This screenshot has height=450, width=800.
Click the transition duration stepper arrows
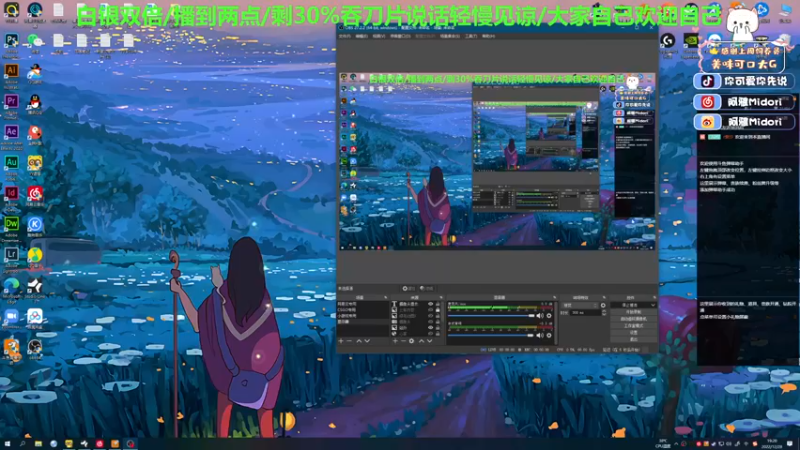[604, 312]
